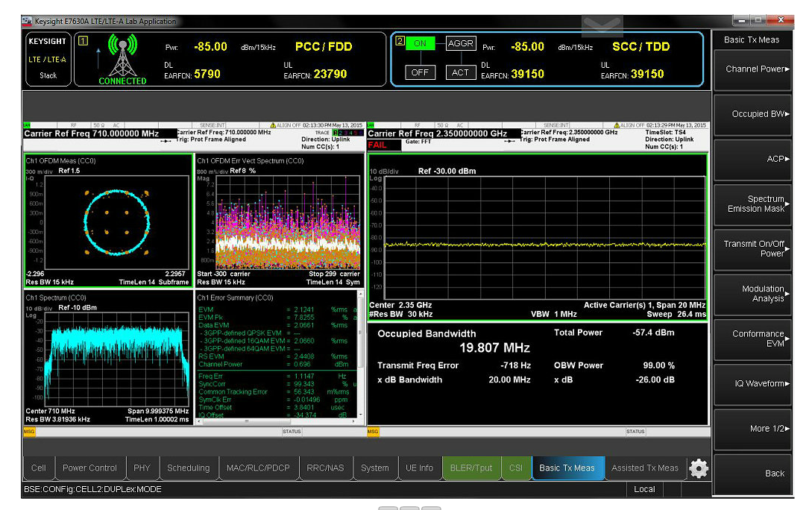Screen dimensions: 812x510
Task: Select the Basic Tx Meas tab
Action: point(567,468)
